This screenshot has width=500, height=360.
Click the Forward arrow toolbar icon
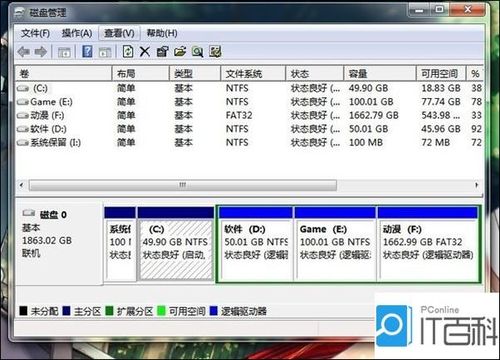(41, 52)
